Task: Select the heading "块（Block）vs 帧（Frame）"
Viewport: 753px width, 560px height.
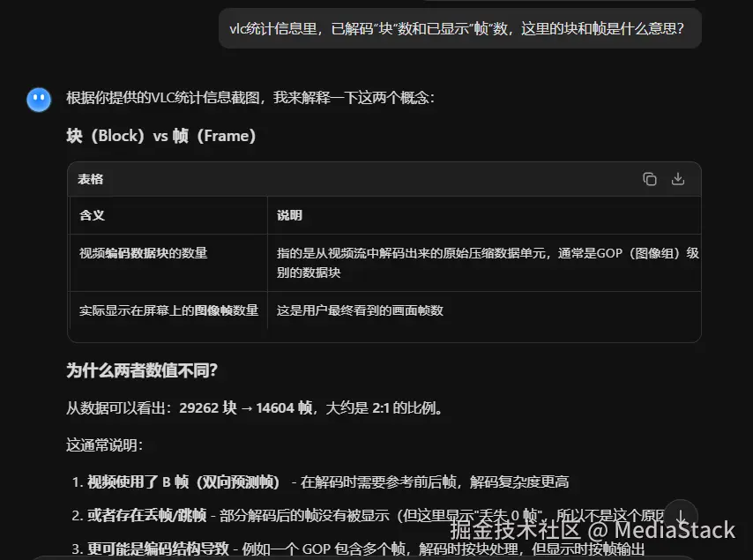Action: coord(157,135)
